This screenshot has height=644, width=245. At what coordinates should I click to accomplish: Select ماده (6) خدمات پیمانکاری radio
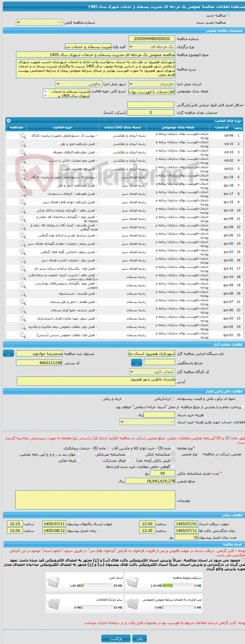[109, 448]
